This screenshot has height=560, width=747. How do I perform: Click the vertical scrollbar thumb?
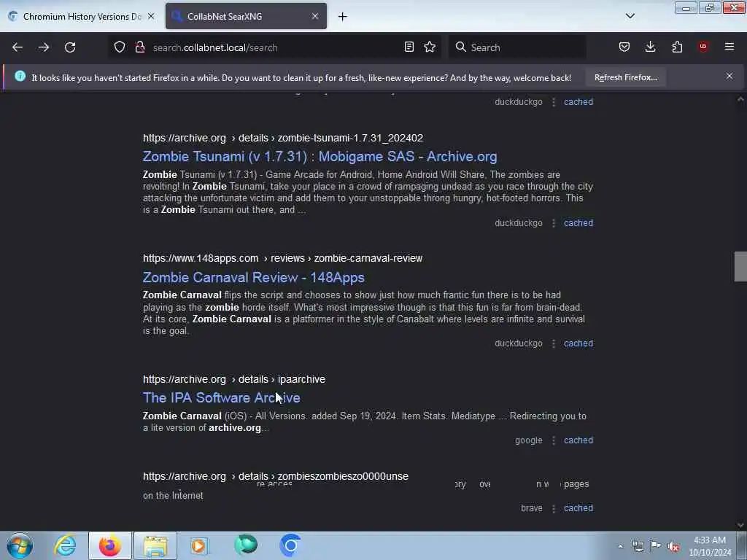(740, 267)
